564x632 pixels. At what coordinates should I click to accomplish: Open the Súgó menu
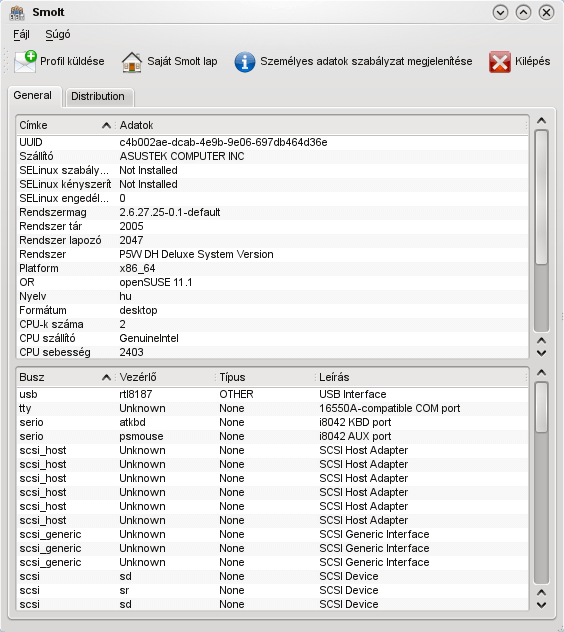(58, 34)
